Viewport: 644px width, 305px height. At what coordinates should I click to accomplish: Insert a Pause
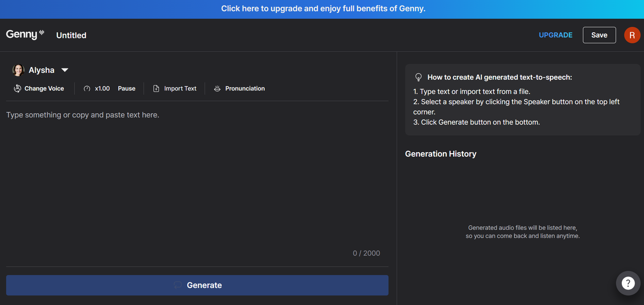click(126, 88)
